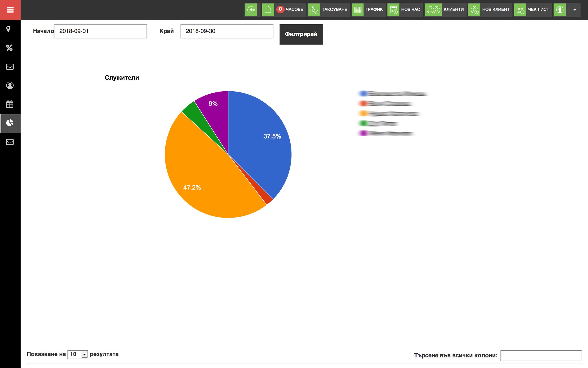Open the lower envelope sidebar icon
Screen dimensions: 588x368
coord(10,142)
